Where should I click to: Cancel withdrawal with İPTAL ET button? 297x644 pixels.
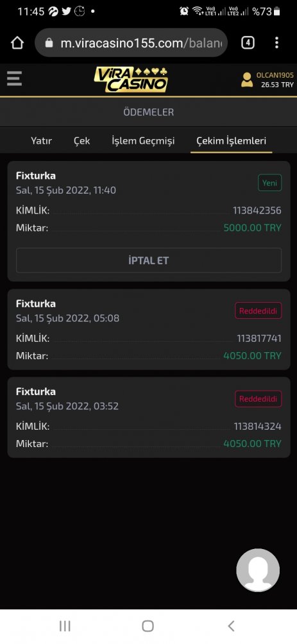[149, 260]
